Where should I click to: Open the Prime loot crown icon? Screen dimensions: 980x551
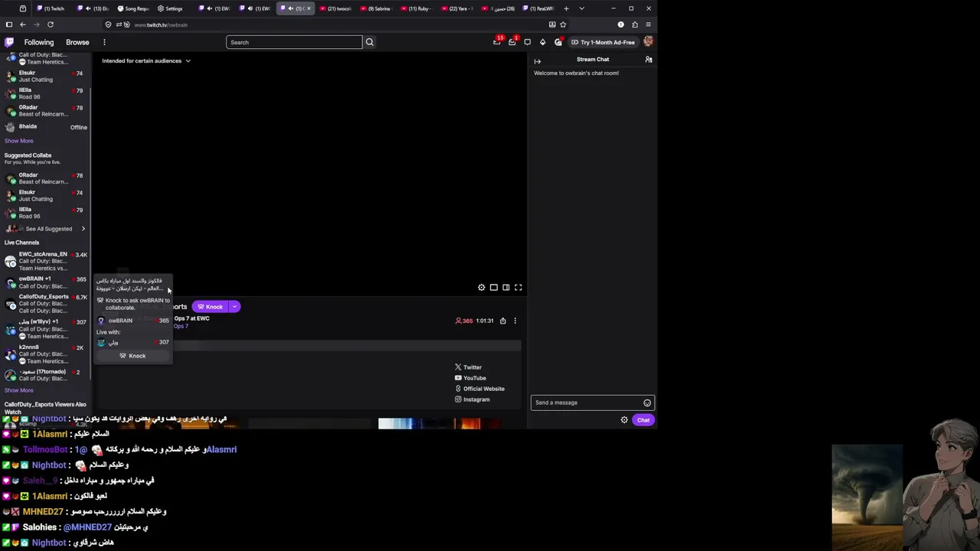click(497, 42)
